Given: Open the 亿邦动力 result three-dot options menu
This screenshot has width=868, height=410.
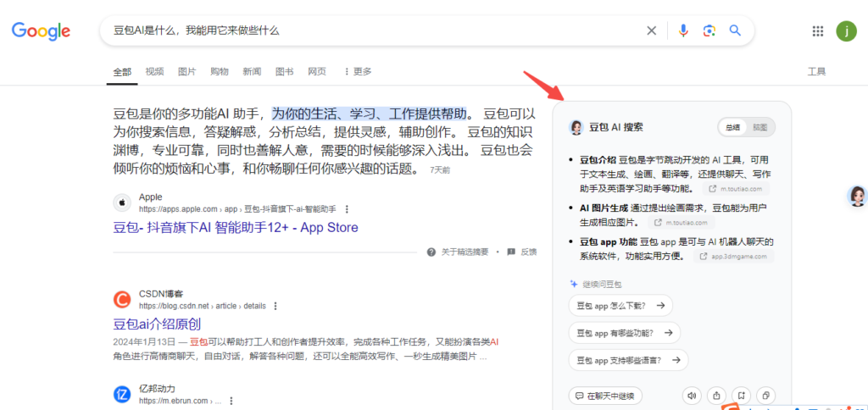Looking at the screenshot, I should 231,402.
